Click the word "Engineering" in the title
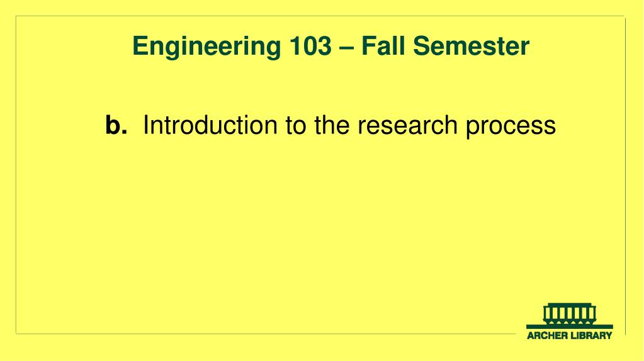The height and width of the screenshot is (361, 644). tap(206, 46)
